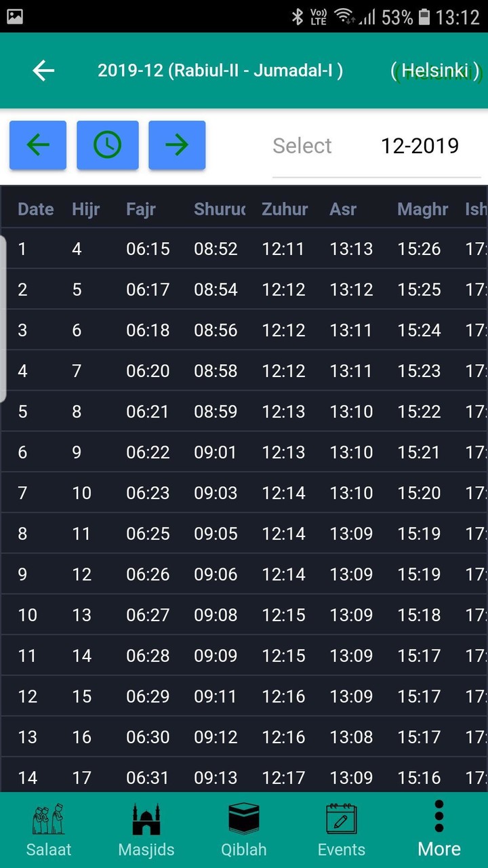Viewport: 488px width, 868px height.
Task: Tap the Maghr column header
Action: (423, 209)
